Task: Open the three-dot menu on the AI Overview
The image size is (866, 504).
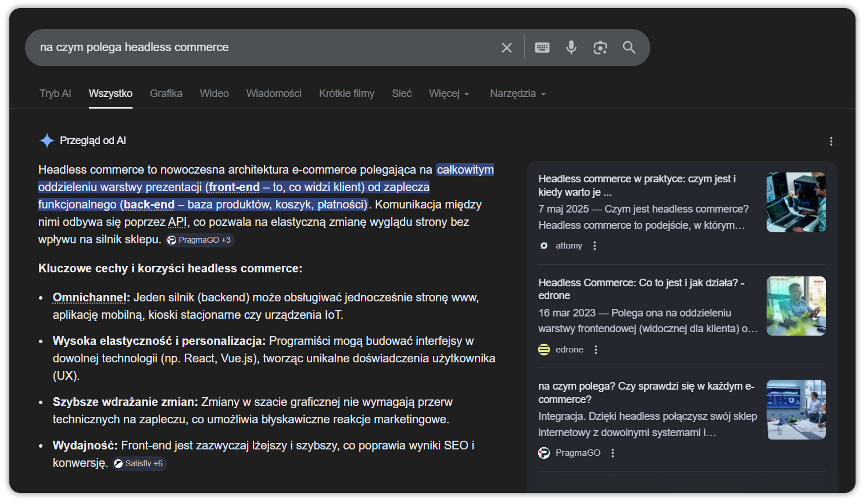Action: [831, 141]
